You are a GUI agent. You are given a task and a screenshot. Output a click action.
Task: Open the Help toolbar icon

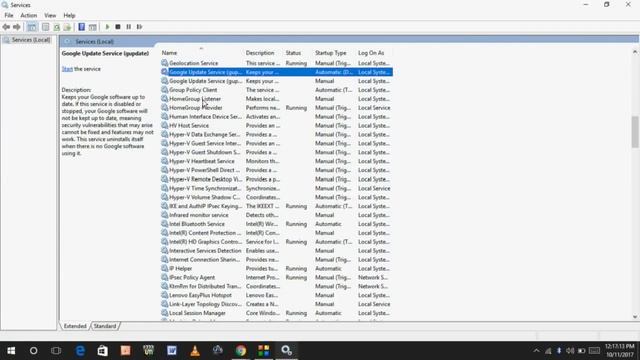tap(82, 27)
